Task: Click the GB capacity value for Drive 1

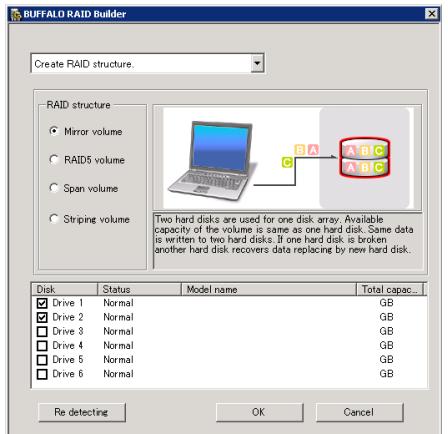Action: [386, 303]
